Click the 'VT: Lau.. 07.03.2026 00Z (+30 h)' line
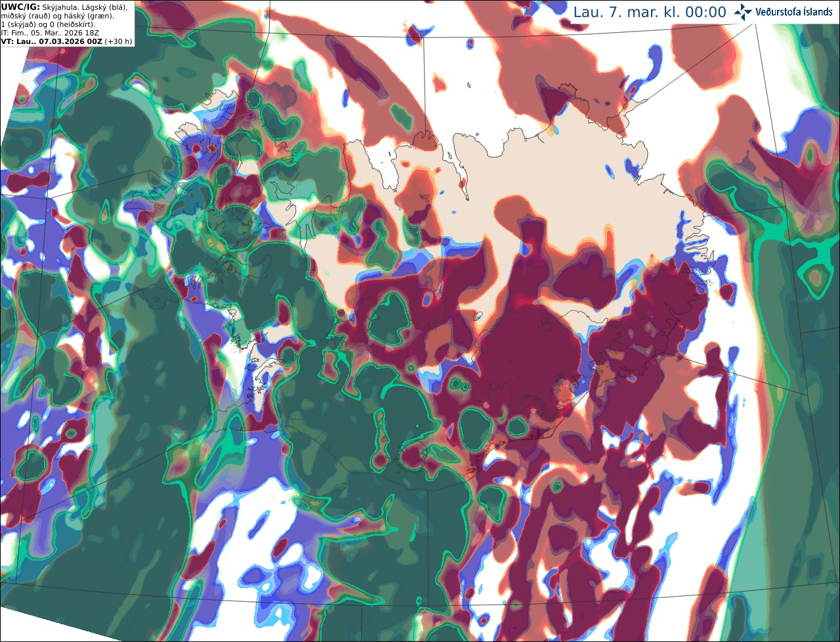 point(67,41)
